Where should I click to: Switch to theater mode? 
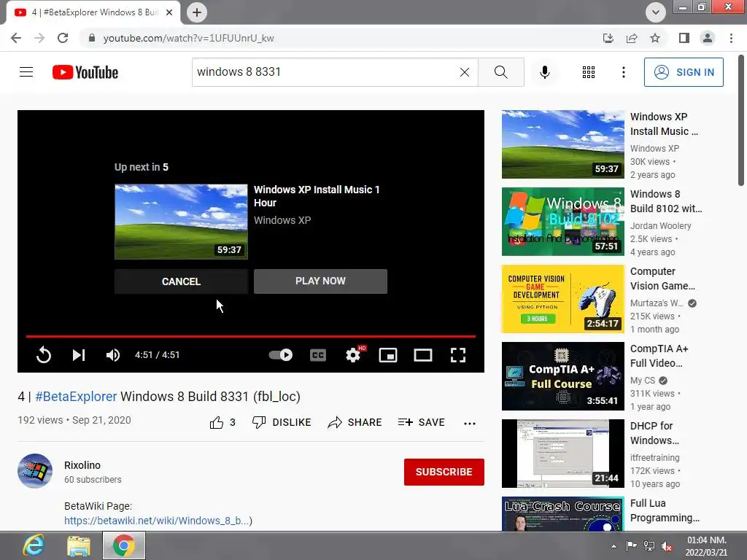click(x=423, y=355)
